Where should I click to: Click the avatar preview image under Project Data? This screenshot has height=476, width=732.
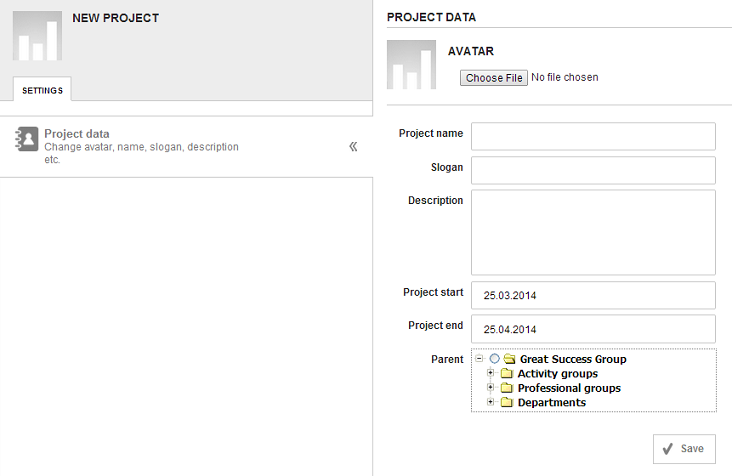(411, 64)
